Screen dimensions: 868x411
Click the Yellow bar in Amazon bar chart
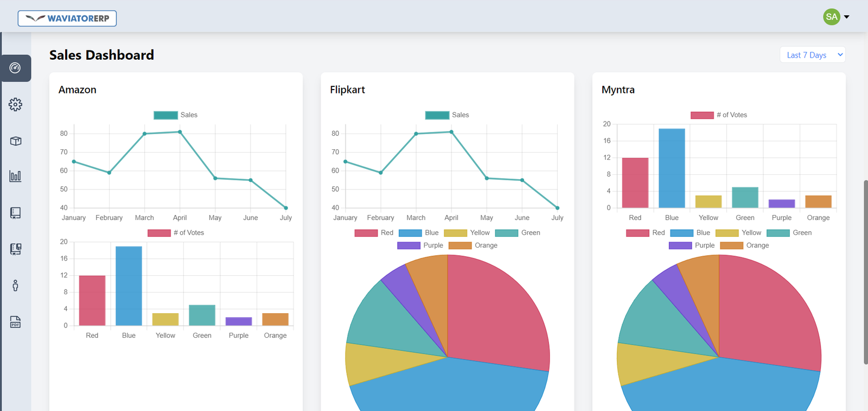pyautogui.click(x=165, y=319)
